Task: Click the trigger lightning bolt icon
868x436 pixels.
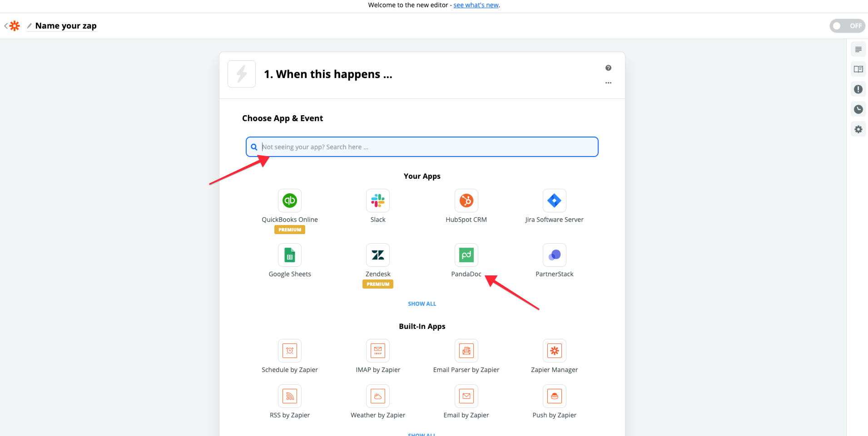Action: pyautogui.click(x=242, y=74)
